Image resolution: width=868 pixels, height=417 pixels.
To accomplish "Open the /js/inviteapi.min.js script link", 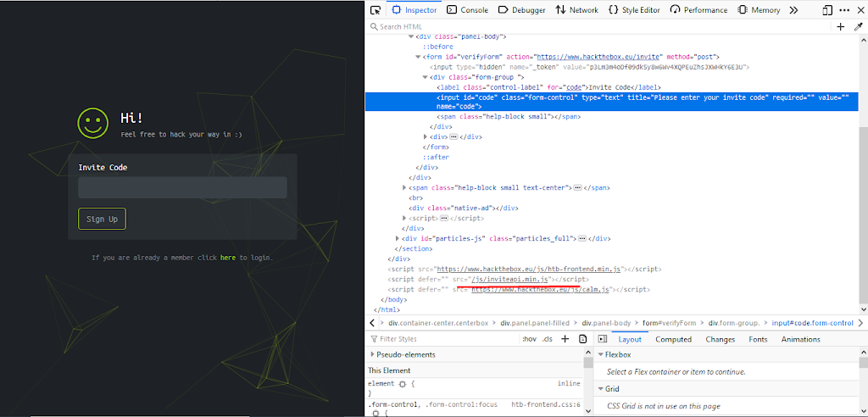I will (509, 279).
